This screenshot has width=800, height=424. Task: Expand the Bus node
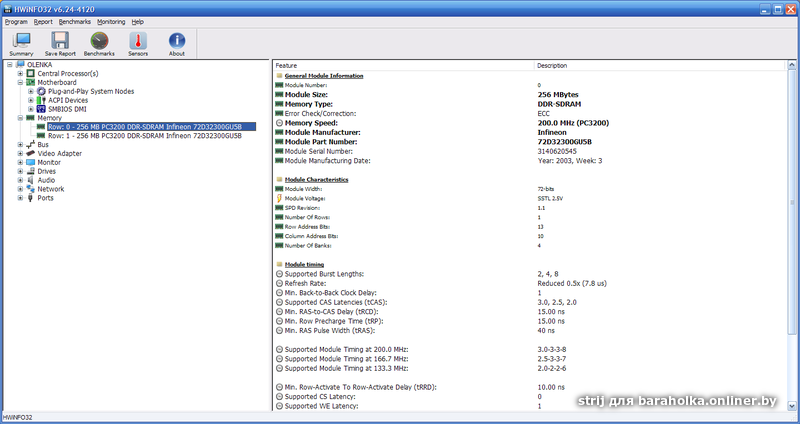point(20,145)
